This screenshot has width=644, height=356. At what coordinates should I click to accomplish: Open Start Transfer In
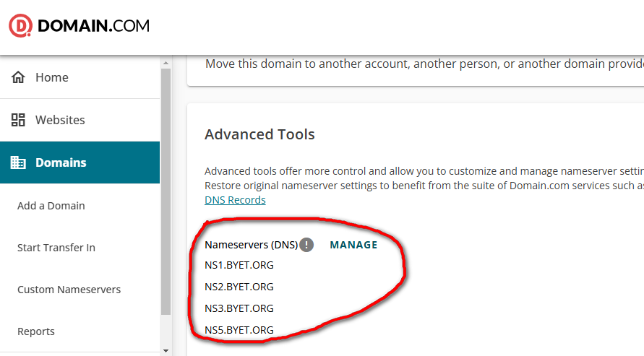click(56, 248)
